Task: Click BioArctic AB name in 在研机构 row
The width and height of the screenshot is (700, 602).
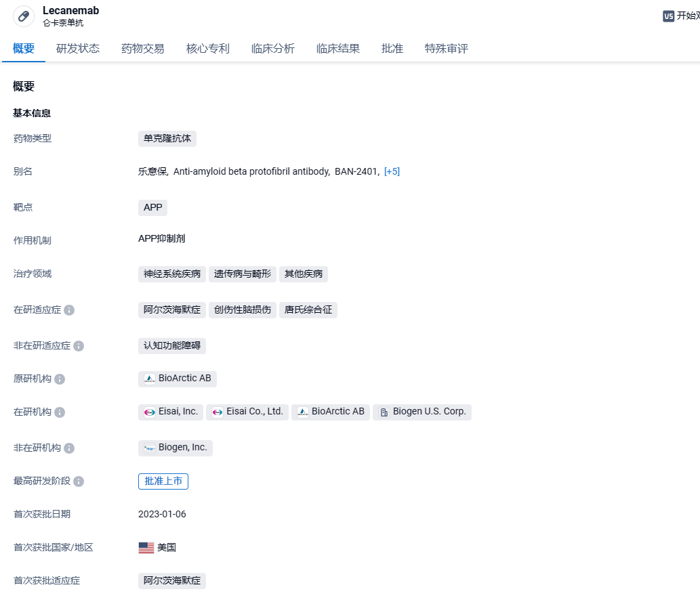Action: tap(338, 412)
